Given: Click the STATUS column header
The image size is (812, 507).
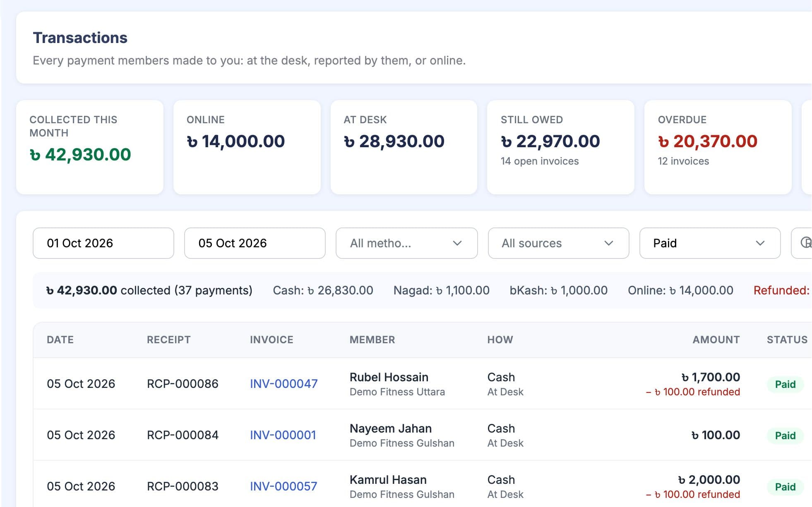Looking at the screenshot, I should (787, 340).
